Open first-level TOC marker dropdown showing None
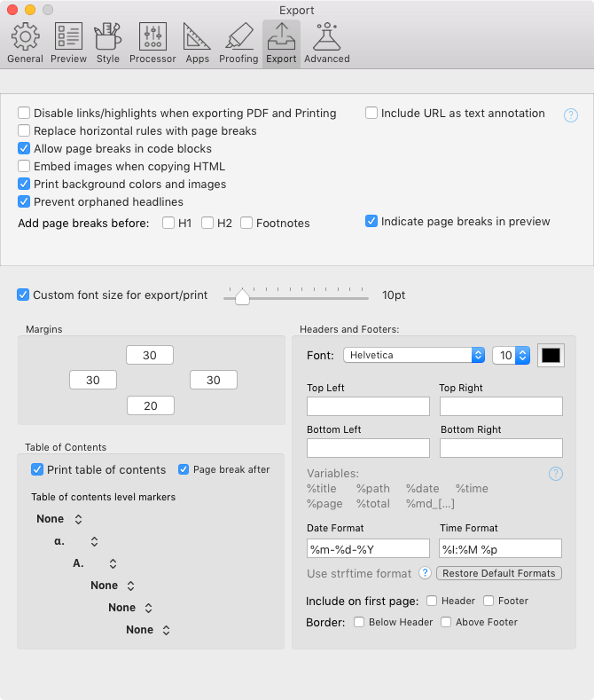The image size is (594, 700). [x=59, y=519]
